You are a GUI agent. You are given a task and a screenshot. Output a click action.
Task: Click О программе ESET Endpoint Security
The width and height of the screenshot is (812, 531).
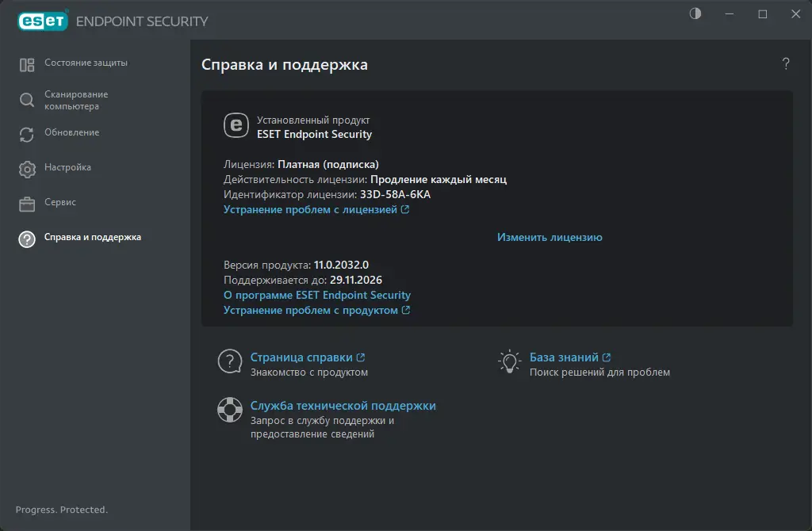[x=317, y=295]
